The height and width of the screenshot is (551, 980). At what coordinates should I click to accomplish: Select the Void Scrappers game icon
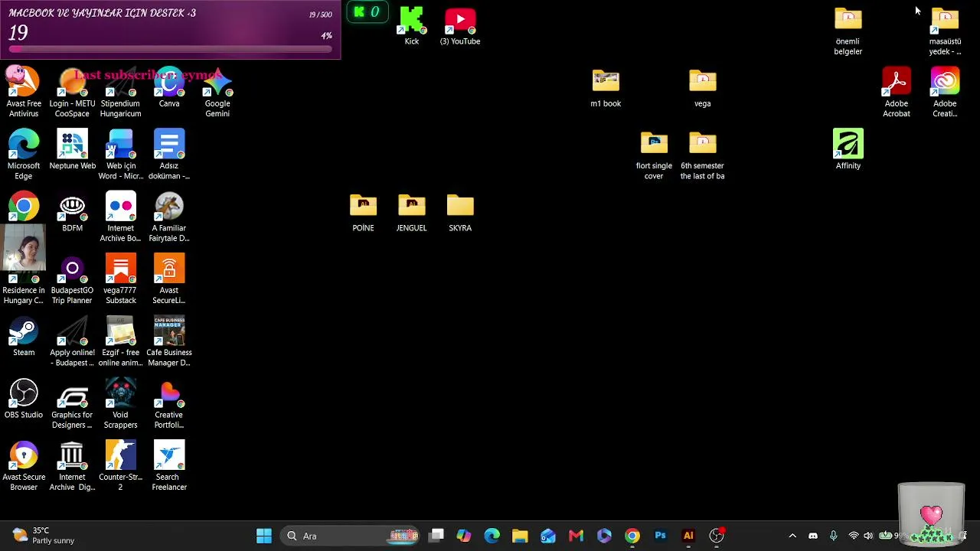(120, 403)
